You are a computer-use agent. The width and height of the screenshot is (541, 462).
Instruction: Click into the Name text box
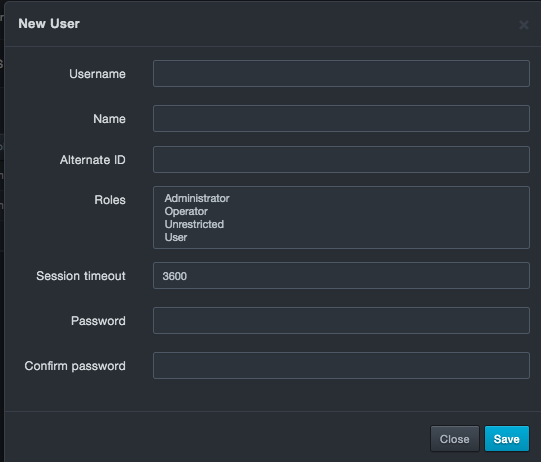tap(341, 118)
